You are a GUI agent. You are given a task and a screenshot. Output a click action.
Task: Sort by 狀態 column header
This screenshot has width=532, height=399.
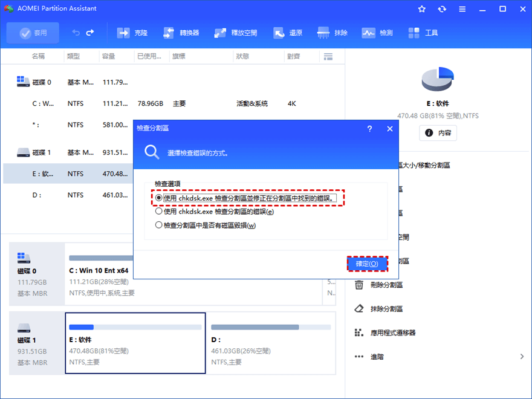click(x=242, y=56)
